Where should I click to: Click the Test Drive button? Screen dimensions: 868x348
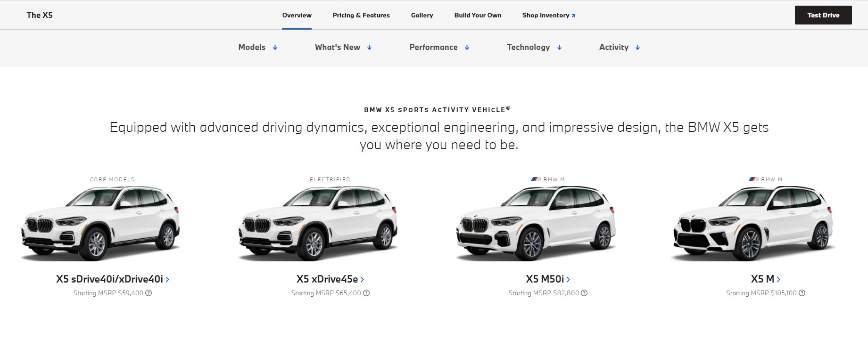823,15
